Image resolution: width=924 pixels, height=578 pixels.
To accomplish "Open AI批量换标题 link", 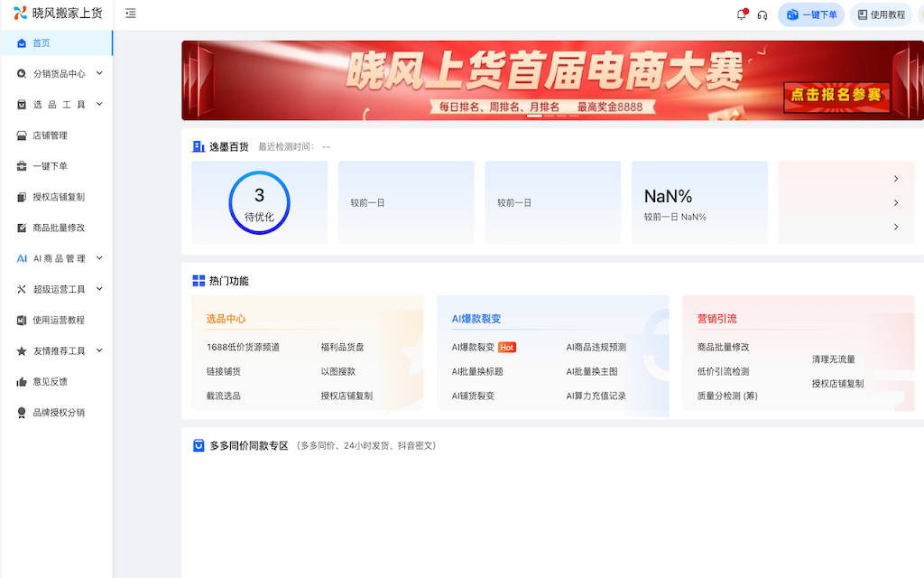I will [477, 371].
